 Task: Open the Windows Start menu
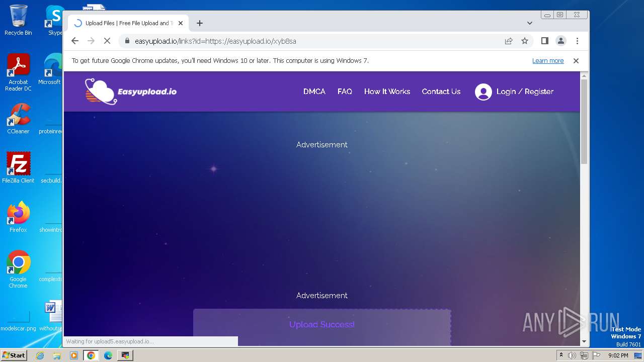(x=14, y=355)
